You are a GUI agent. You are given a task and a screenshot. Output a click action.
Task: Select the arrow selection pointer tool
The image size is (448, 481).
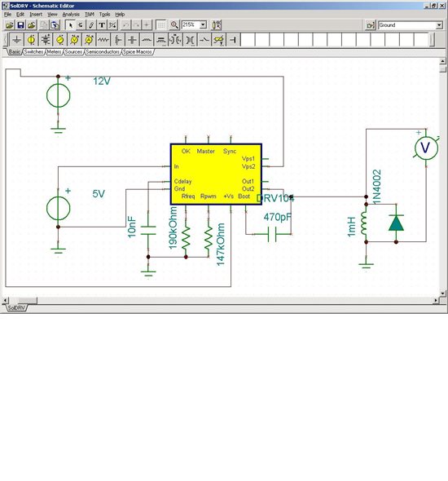tap(71, 24)
